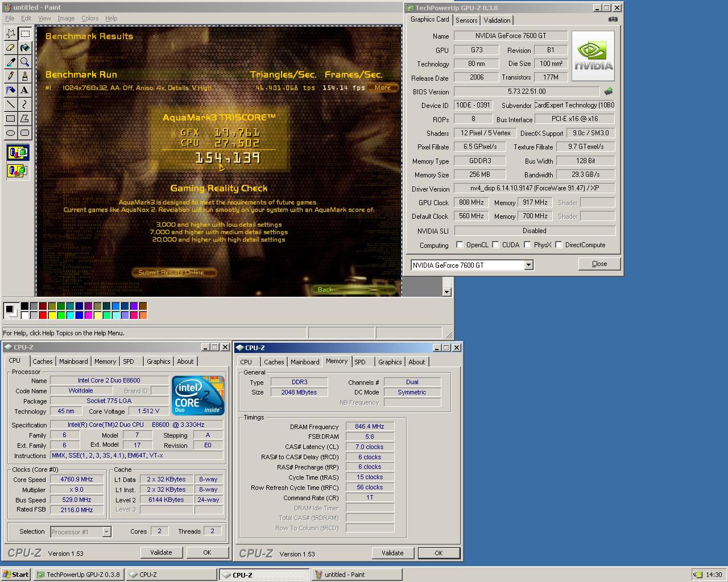Viewport: 728px width, 582px height.
Task: Select the Brush tool in Paint
Action: [25, 76]
